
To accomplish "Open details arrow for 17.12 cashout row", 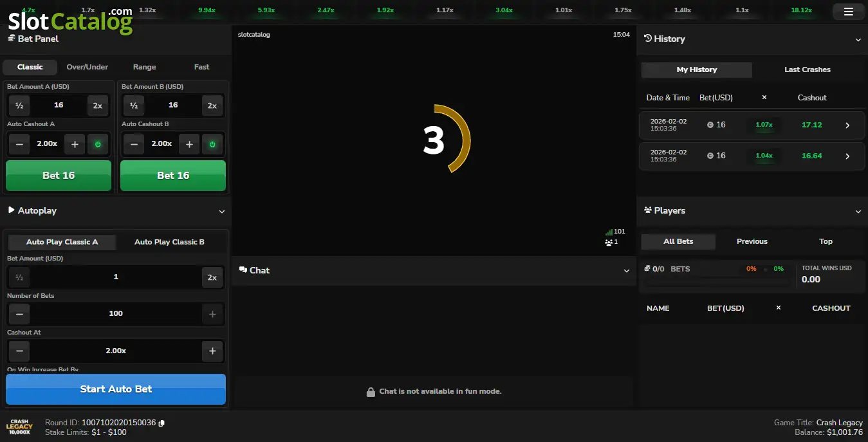I will (847, 125).
